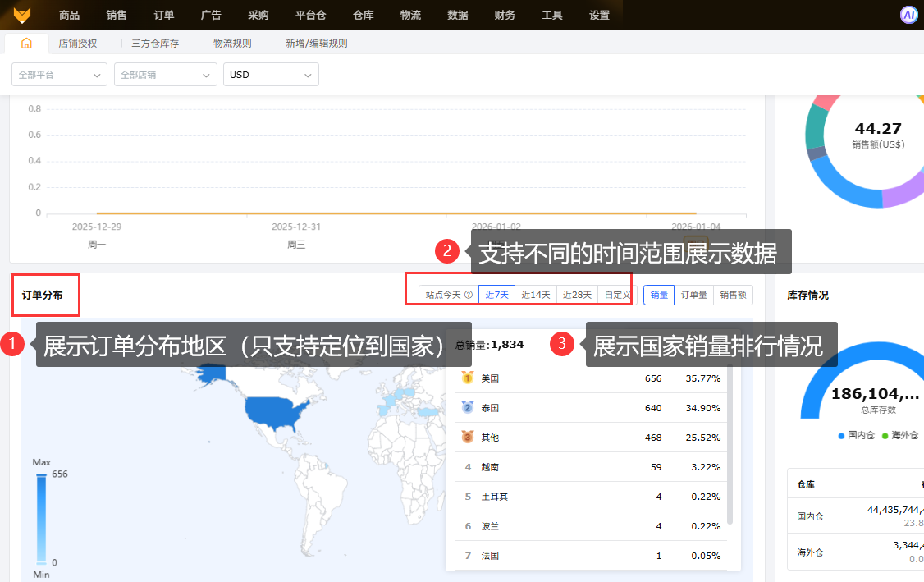The image size is (924, 582).
Task: Select 近7天 time range
Action: pos(496,295)
